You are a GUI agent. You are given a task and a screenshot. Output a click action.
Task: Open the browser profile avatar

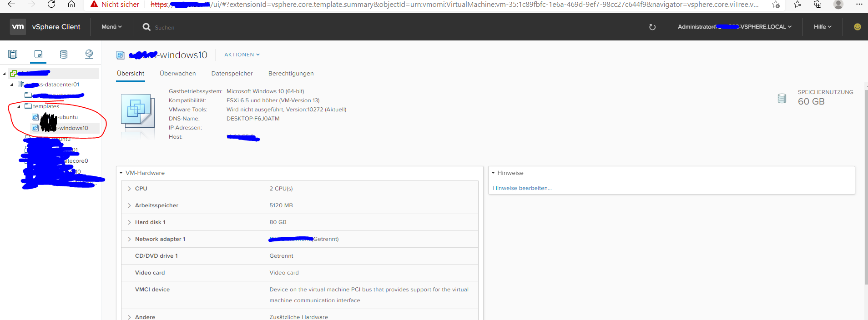[838, 4]
